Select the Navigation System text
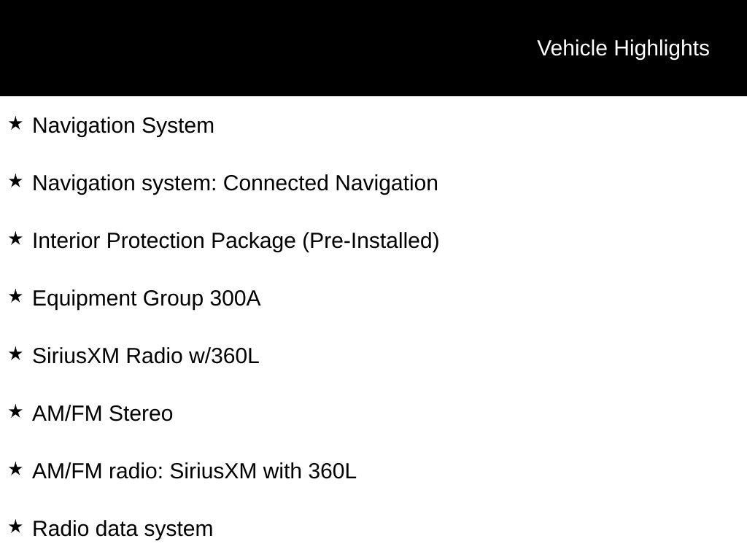Screen dimensions: 747x560 [x=123, y=126]
